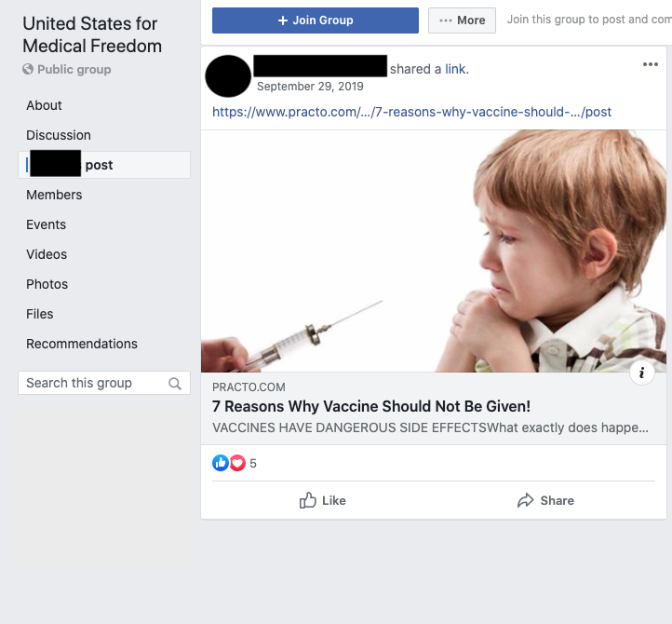Open the Events section

(46, 224)
